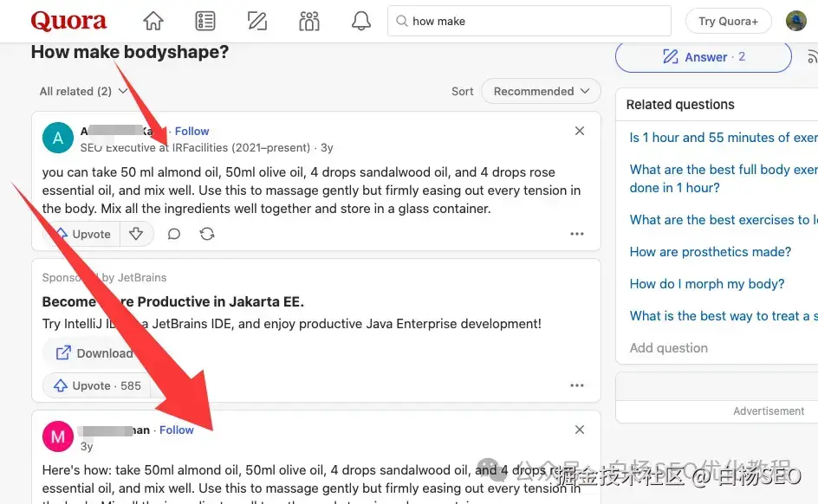This screenshot has width=818, height=504.
Task: Dismiss the second answer with X
Action: click(580, 430)
